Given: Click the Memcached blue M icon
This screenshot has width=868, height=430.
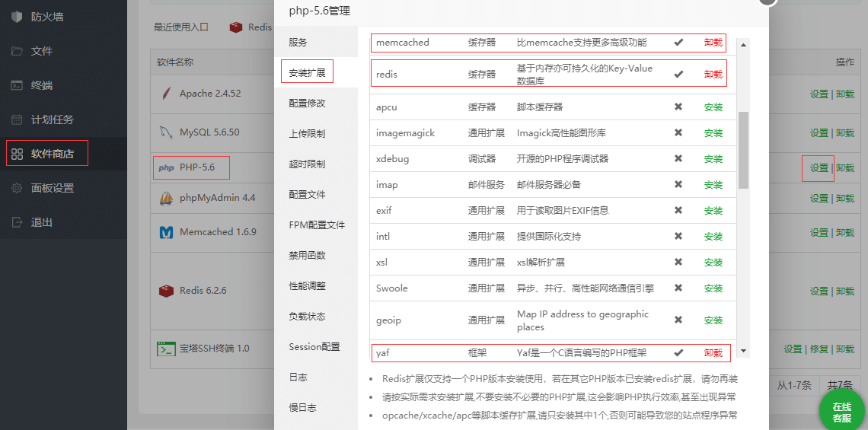Looking at the screenshot, I should (x=166, y=232).
